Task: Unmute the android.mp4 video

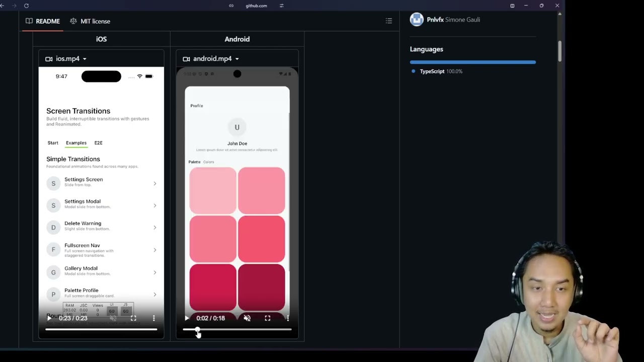Action: (247, 318)
